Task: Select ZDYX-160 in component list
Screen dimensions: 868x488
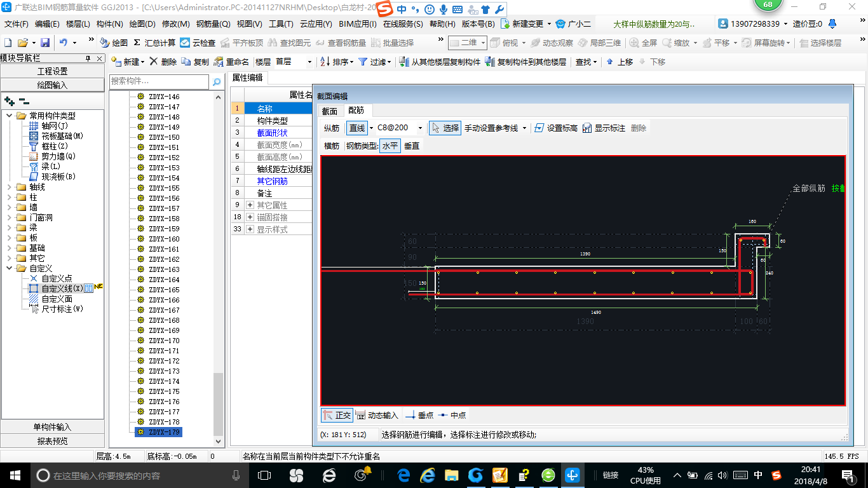Action: point(164,239)
